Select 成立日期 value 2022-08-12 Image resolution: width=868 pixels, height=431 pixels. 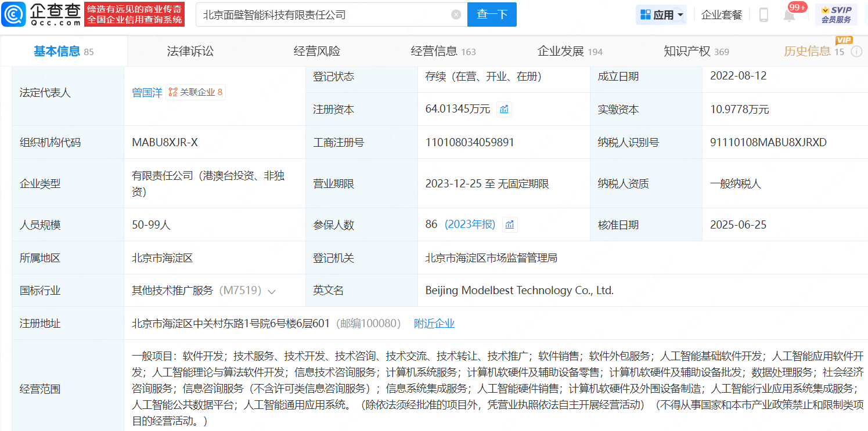pyautogui.click(x=738, y=76)
